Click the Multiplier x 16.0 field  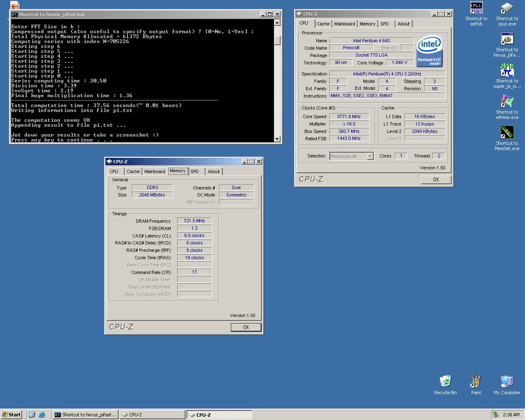point(349,124)
